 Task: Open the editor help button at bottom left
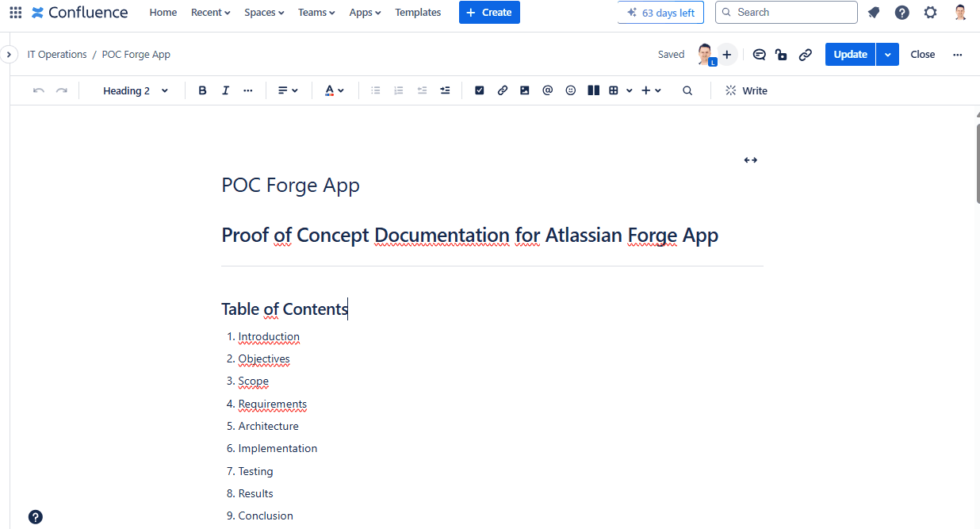[x=36, y=517]
